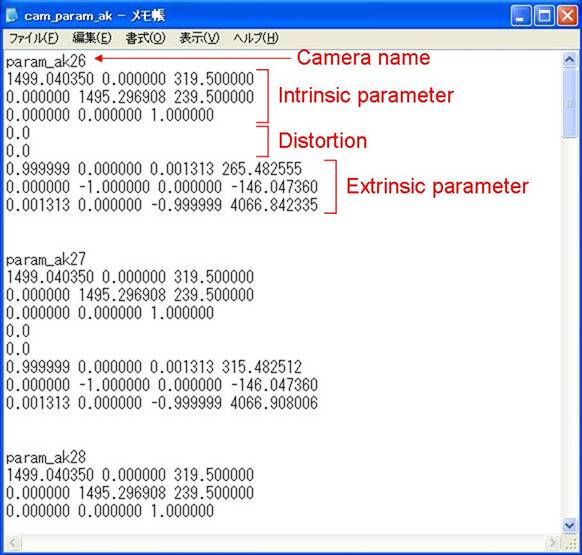Place cursor on param_ak28 line
Viewport: 582px width, 555px height.
point(46,457)
